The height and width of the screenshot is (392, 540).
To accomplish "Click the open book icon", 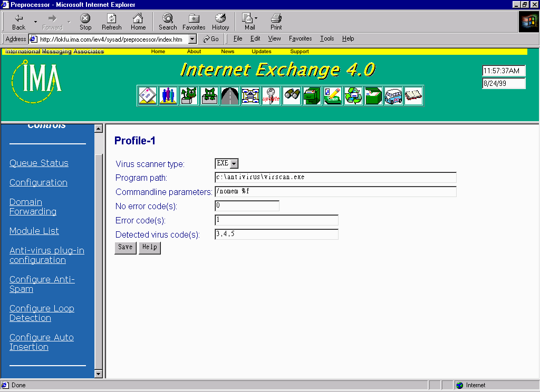I will [x=413, y=96].
